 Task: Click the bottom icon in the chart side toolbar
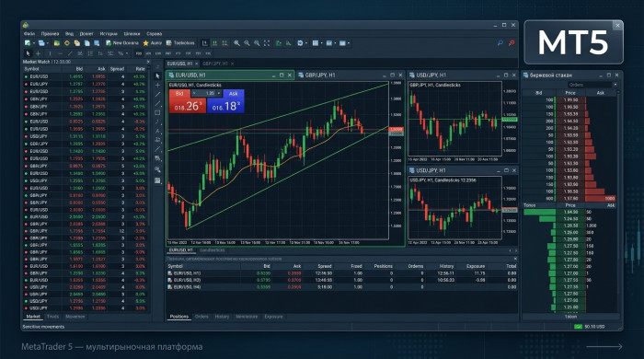[157, 180]
